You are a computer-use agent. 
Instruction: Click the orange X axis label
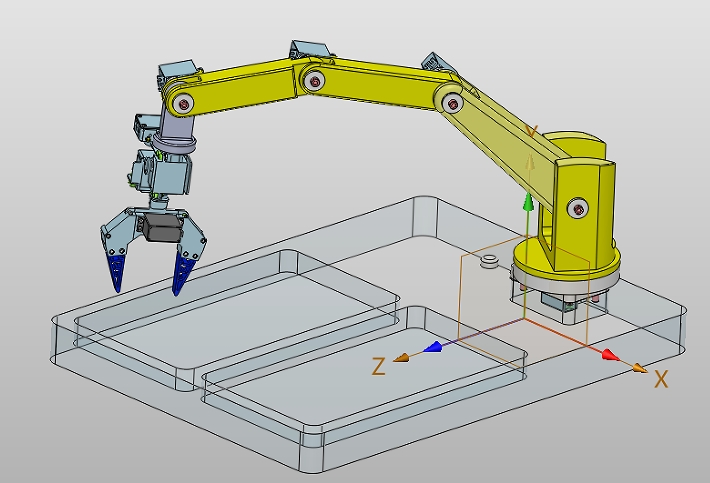(x=661, y=379)
